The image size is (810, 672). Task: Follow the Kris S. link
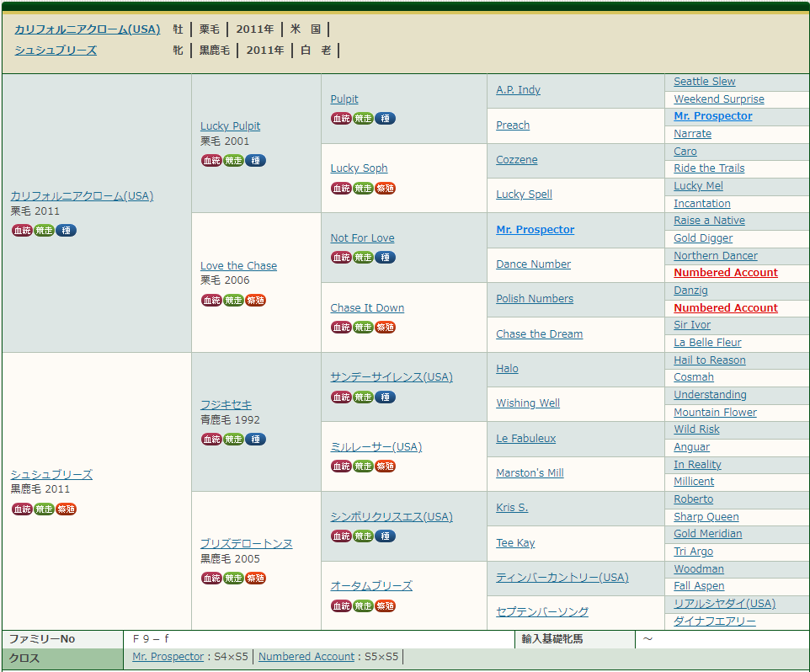click(x=512, y=508)
